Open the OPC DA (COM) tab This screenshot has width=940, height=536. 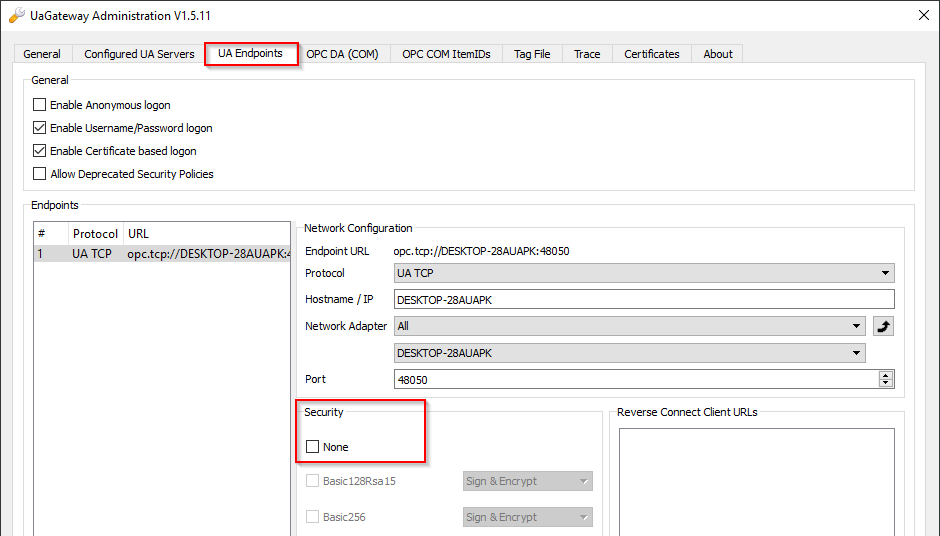click(342, 54)
